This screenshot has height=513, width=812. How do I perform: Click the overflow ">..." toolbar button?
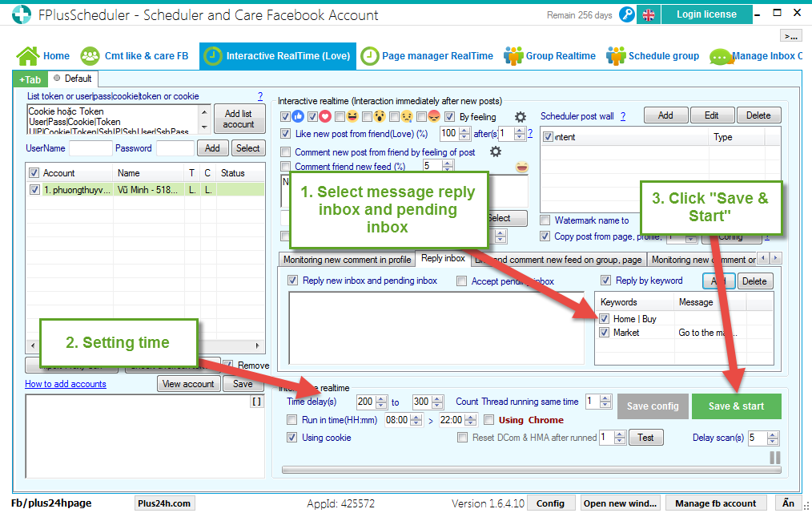[x=790, y=36]
